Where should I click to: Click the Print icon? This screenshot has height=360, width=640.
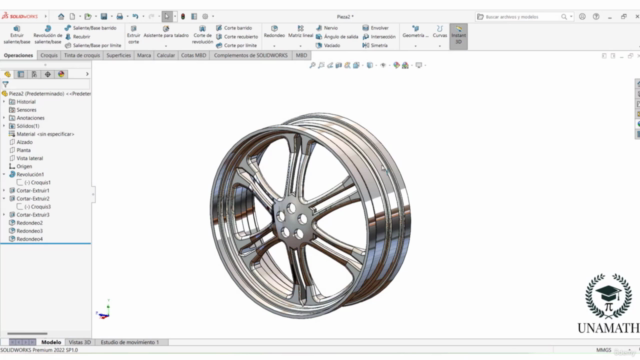pos(120,16)
